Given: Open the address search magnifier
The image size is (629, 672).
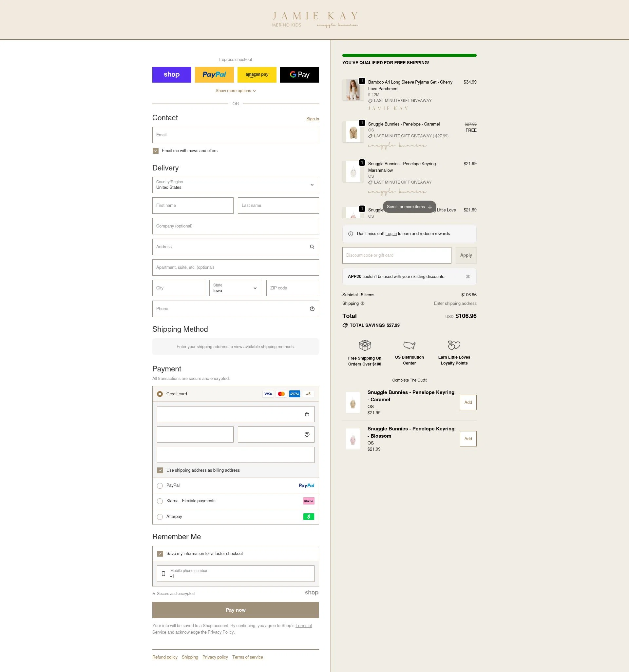Looking at the screenshot, I should pyautogui.click(x=312, y=247).
